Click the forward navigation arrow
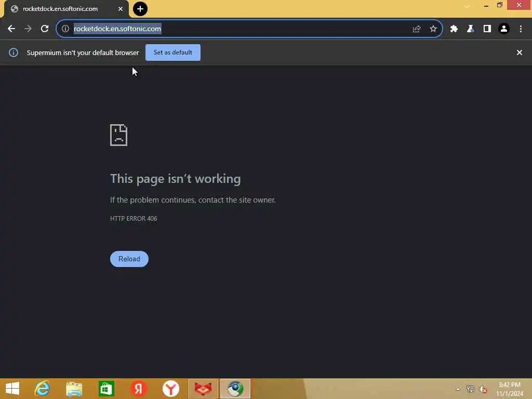The height and width of the screenshot is (399, 532). tap(28, 29)
